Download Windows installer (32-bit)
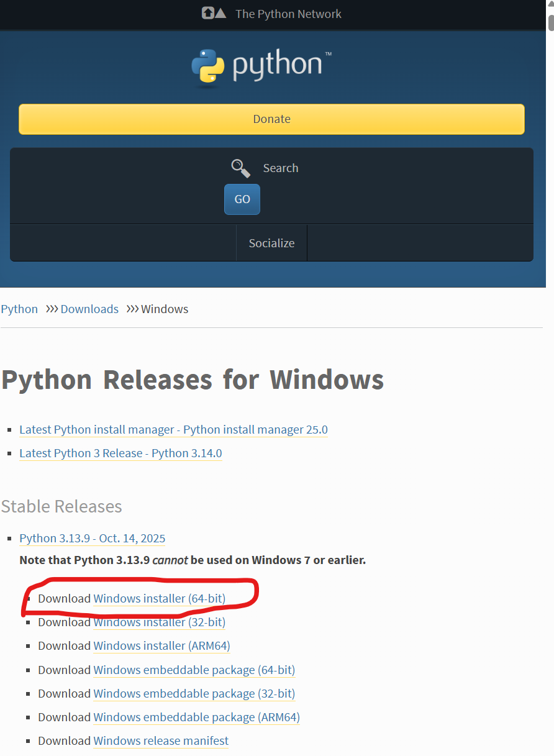 tap(159, 622)
